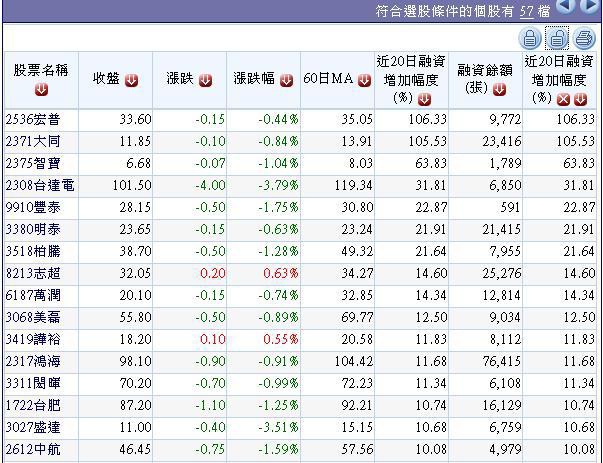
Task: Open the underlined 57 matching stocks count
Action: (527, 12)
